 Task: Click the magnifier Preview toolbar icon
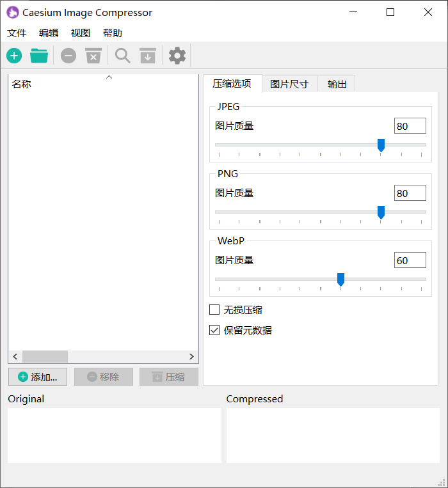coord(123,56)
